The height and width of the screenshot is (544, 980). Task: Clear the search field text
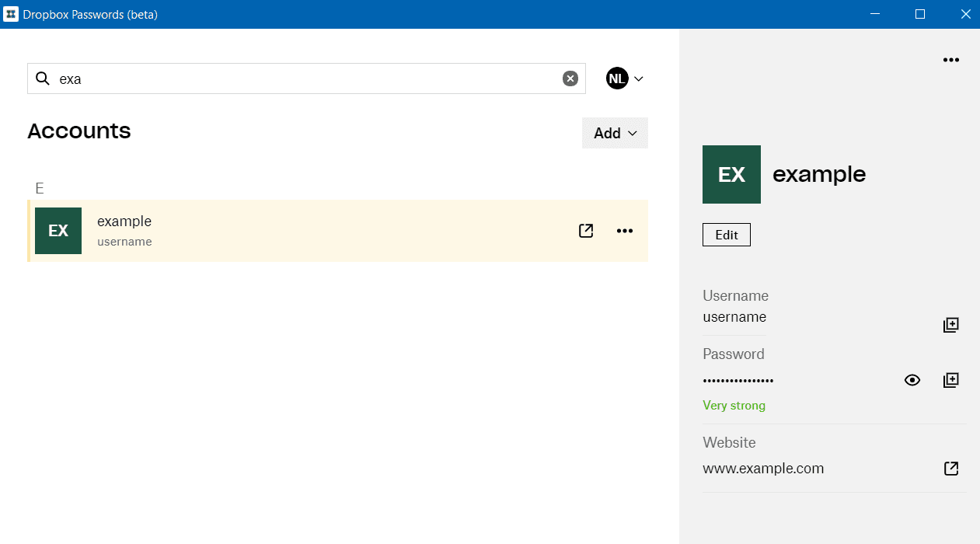tap(570, 78)
